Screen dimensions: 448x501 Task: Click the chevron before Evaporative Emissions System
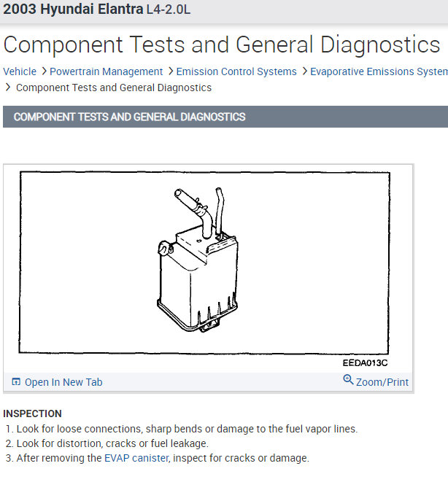point(304,71)
